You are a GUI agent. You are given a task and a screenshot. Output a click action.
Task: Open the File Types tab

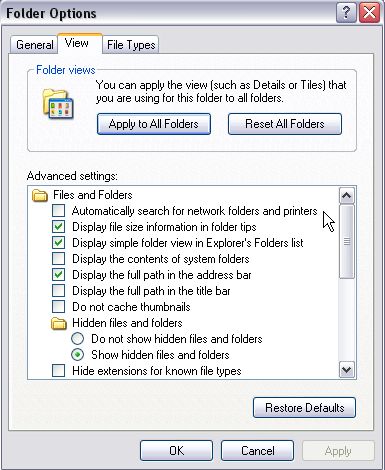point(131,45)
